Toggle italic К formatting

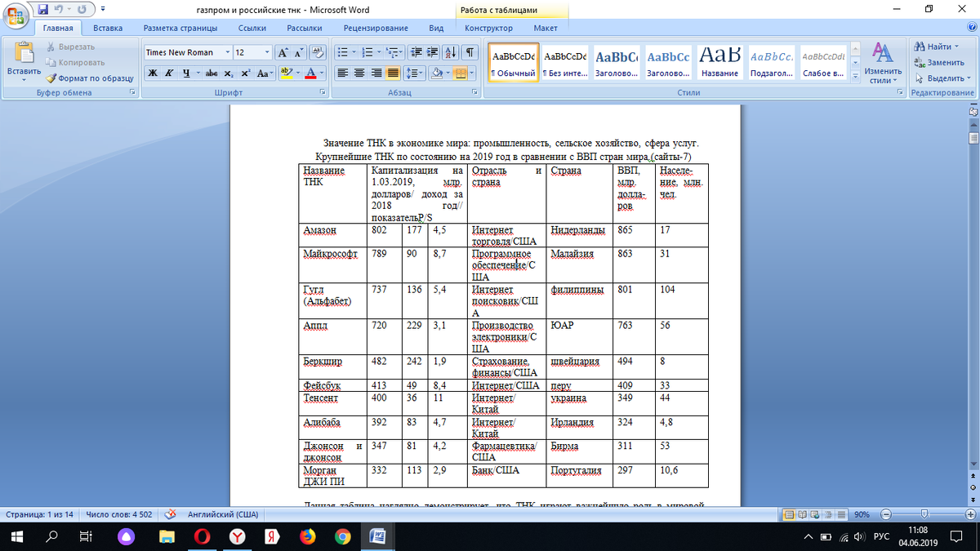(169, 73)
